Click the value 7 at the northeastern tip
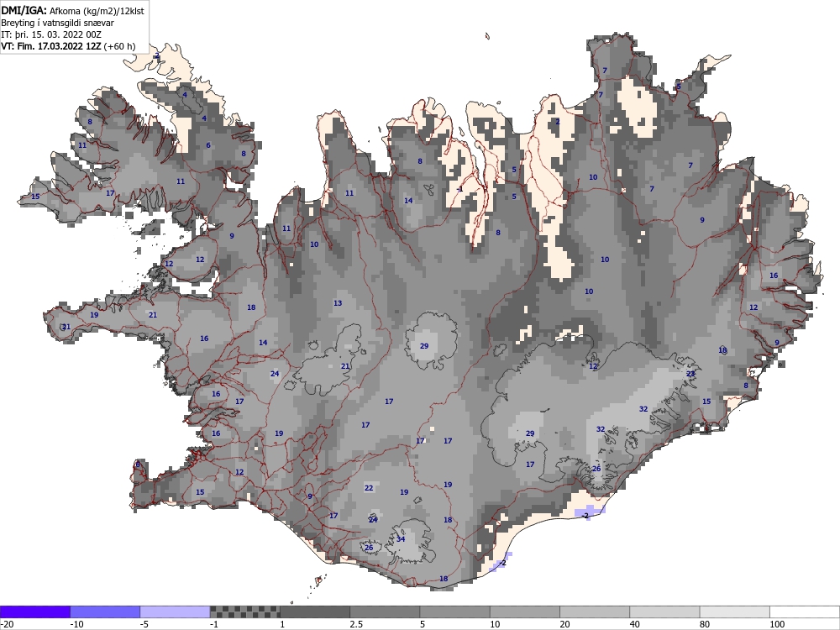 [605, 71]
